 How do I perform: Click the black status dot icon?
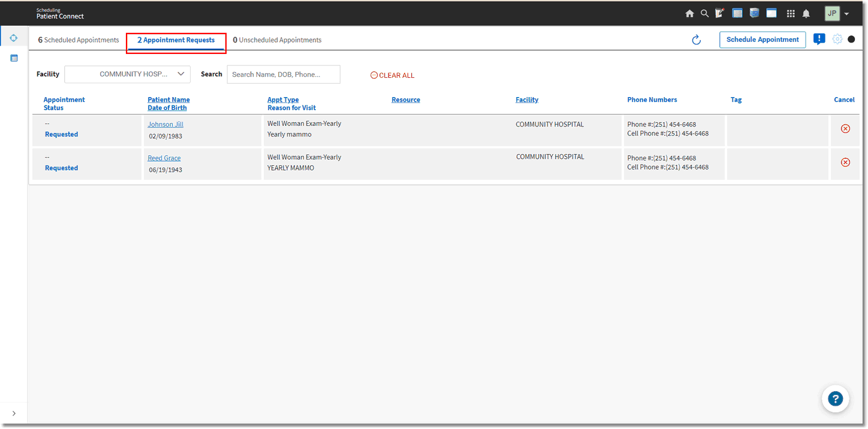tap(851, 40)
